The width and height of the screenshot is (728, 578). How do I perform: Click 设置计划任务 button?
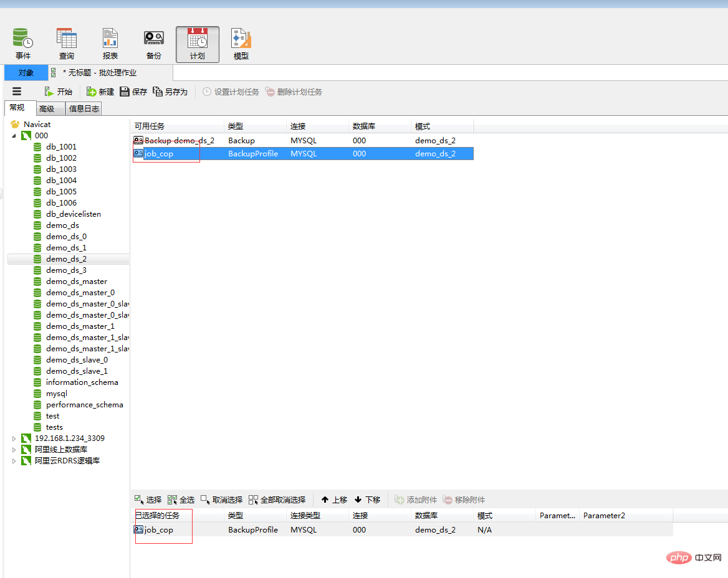tap(231, 92)
